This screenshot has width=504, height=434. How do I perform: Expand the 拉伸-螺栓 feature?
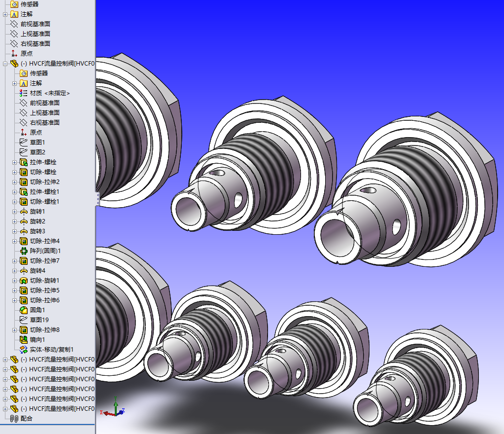click(14, 162)
